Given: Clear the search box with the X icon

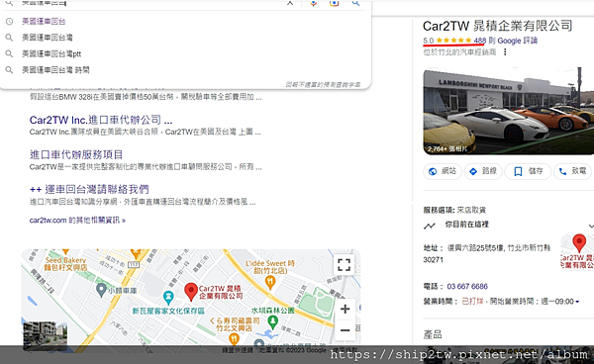Looking at the screenshot, I should coord(290,2).
